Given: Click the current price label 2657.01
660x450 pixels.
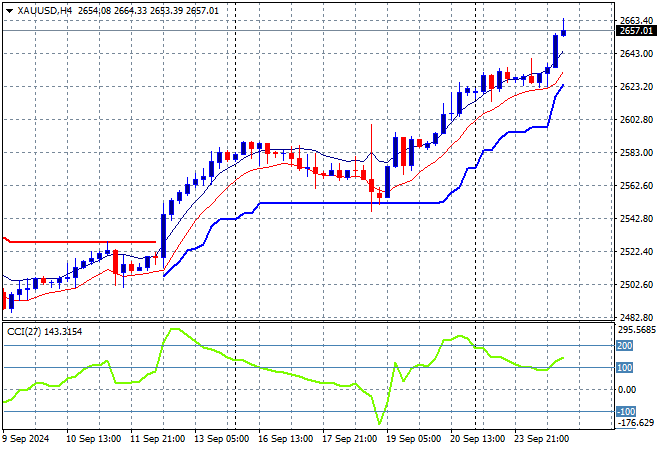Looking at the screenshot, I should tap(636, 31).
